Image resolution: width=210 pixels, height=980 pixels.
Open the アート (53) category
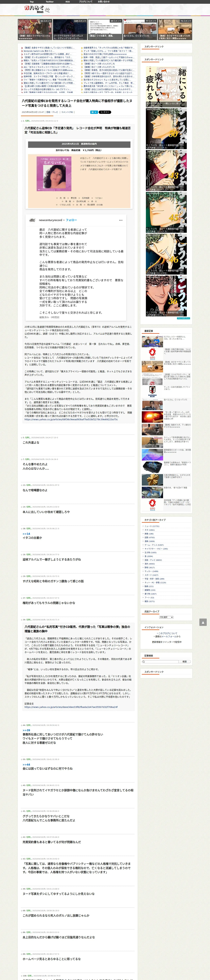click(x=149, y=598)
